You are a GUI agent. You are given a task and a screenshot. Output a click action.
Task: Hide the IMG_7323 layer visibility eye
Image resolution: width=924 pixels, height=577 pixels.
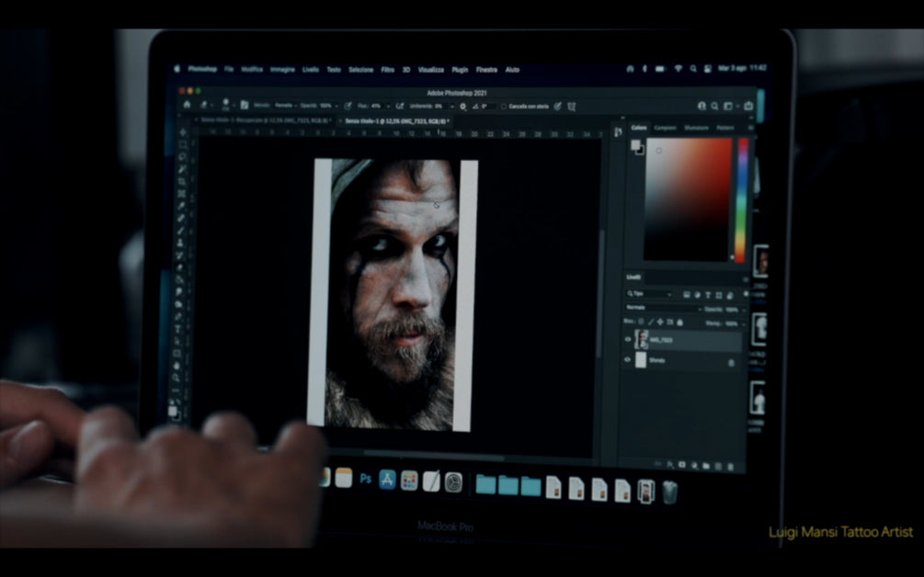click(628, 340)
